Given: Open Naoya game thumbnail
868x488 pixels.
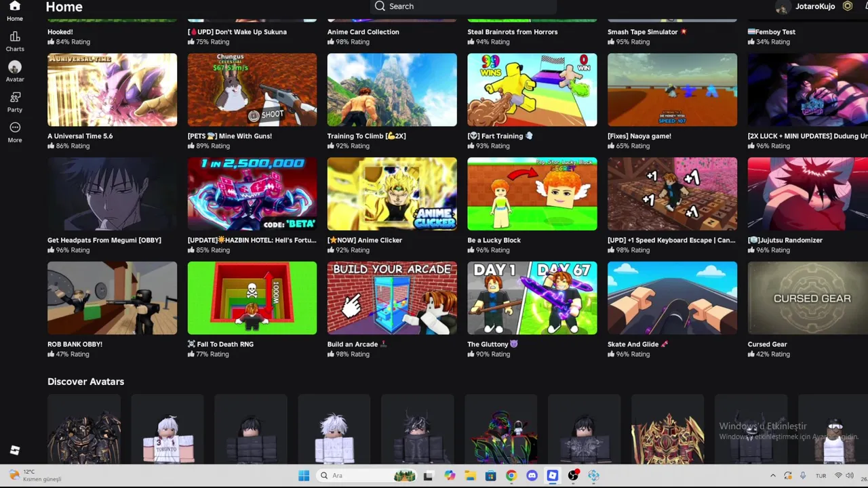Looking at the screenshot, I should pyautogui.click(x=672, y=89).
